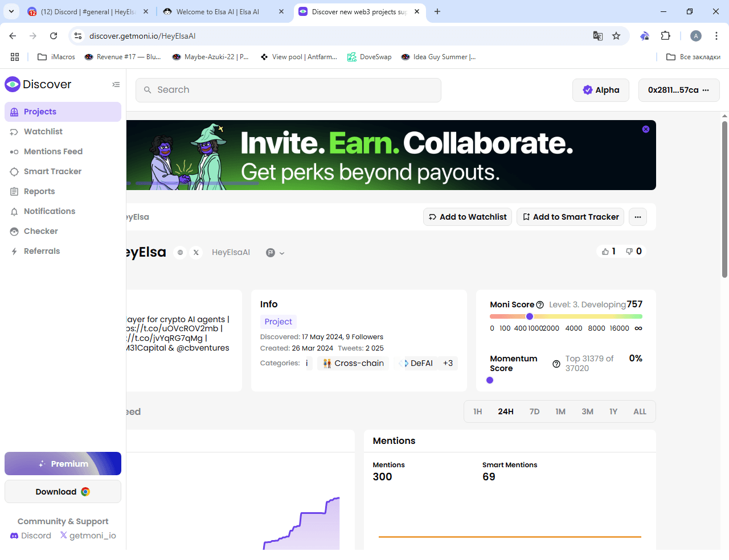
Task: Click the Momentum Score help icon
Action: click(556, 364)
